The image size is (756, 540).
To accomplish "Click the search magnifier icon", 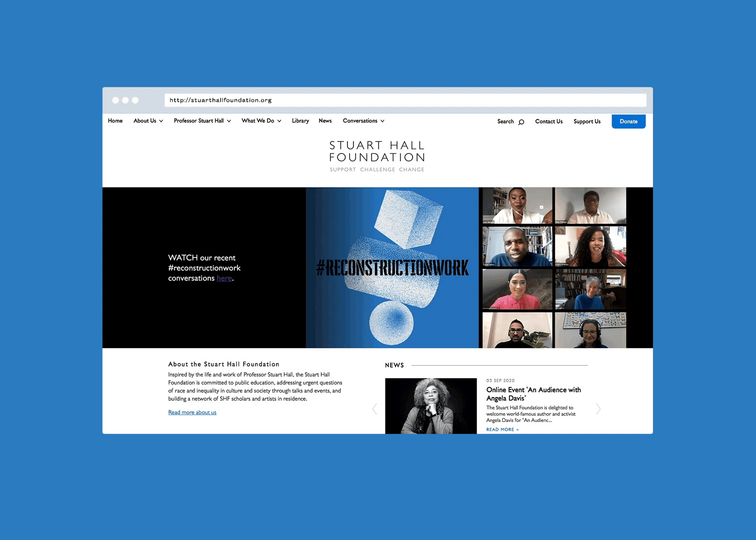I will [521, 122].
